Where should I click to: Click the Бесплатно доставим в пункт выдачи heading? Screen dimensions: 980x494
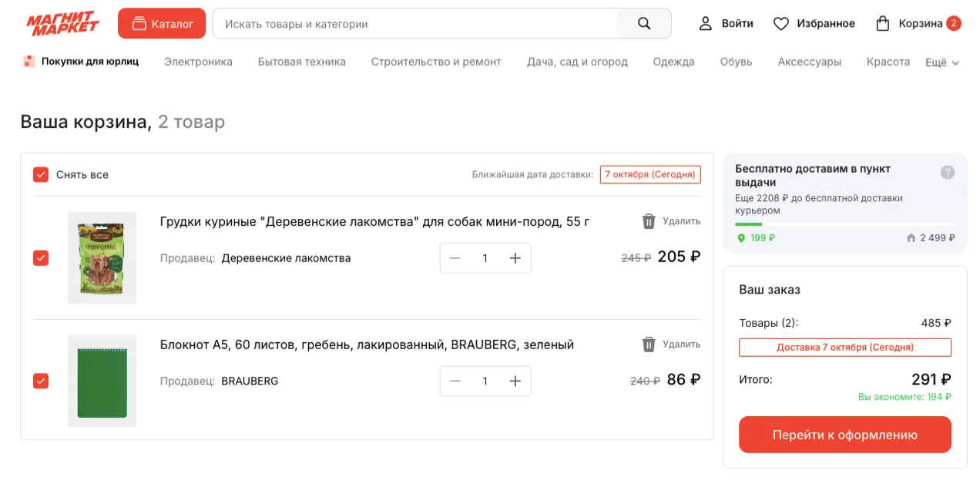[x=813, y=175]
